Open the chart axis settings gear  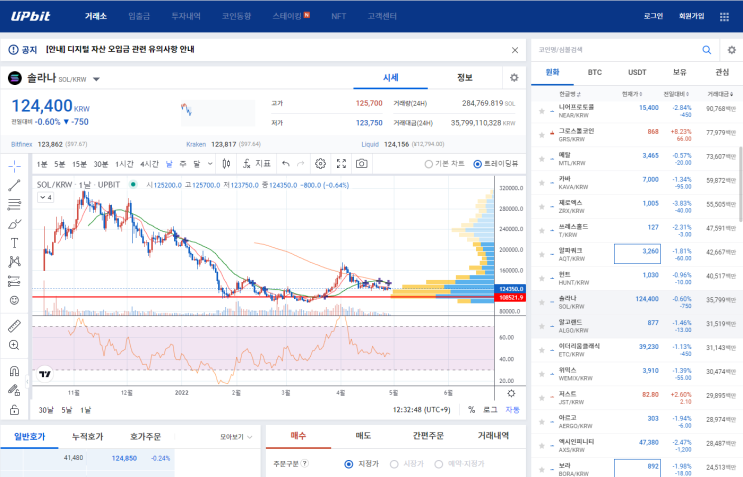[x=511, y=393]
